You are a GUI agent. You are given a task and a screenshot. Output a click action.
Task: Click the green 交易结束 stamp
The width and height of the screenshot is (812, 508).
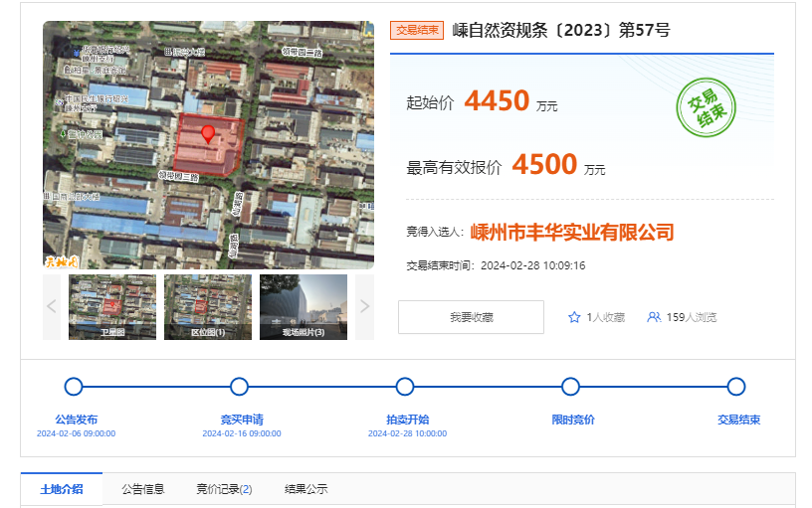[706, 106]
